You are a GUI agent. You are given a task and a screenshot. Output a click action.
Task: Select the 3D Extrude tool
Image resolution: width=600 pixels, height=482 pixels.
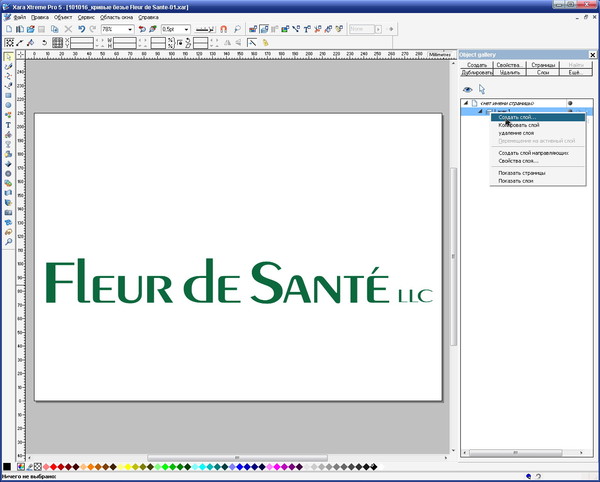point(8,203)
